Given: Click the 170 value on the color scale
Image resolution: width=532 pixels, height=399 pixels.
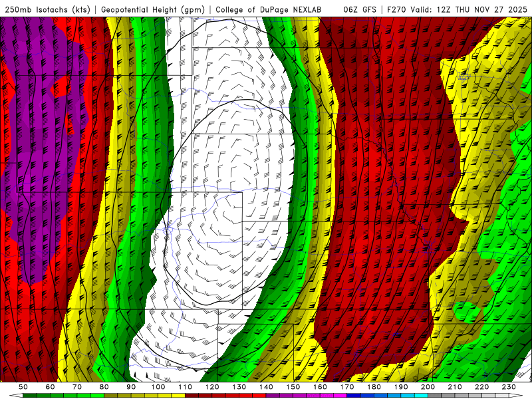Looking at the screenshot, I should pos(347,387).
